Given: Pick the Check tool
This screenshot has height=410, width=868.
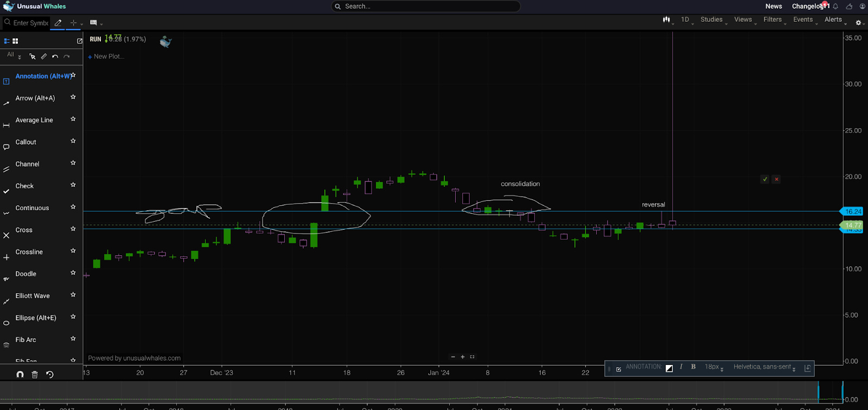Looking at the screenshot, I should click(24, 186).
